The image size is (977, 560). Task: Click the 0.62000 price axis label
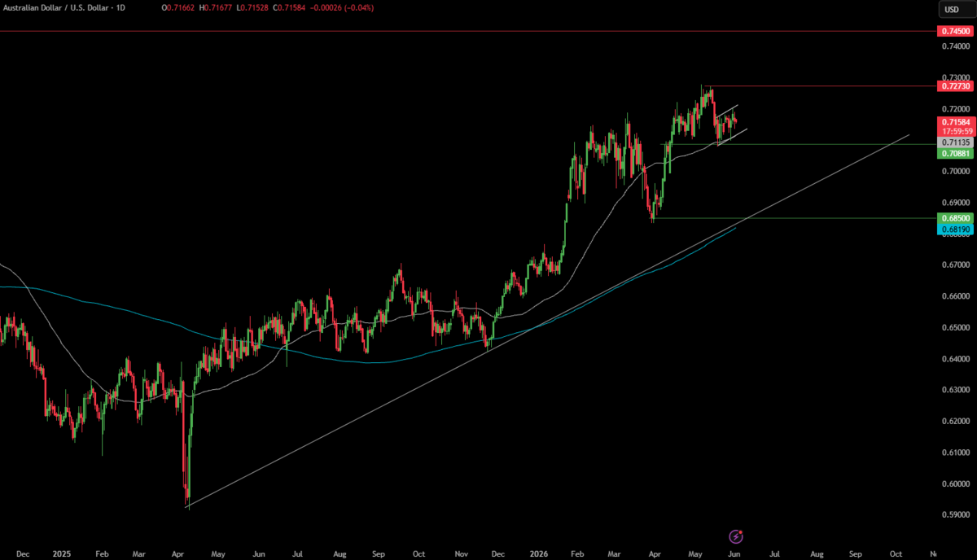coord(956,422)
